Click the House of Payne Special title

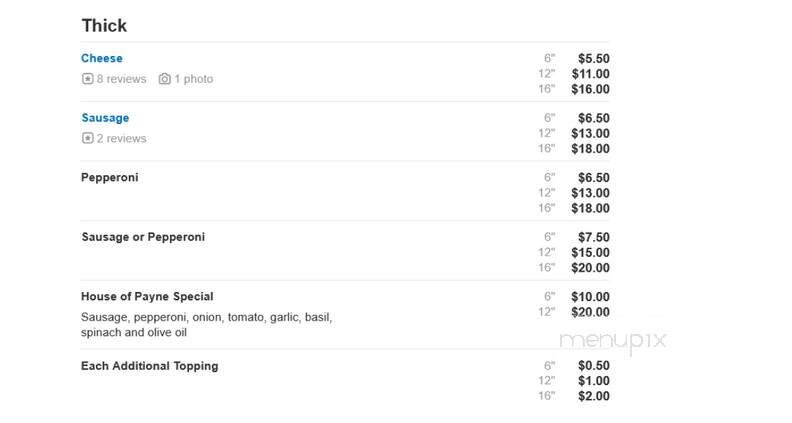pyautogui.click(x=147, y=297)
